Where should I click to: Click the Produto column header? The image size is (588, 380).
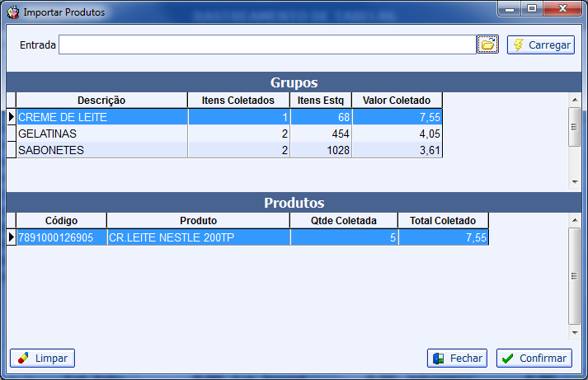(x=199, y=220)
